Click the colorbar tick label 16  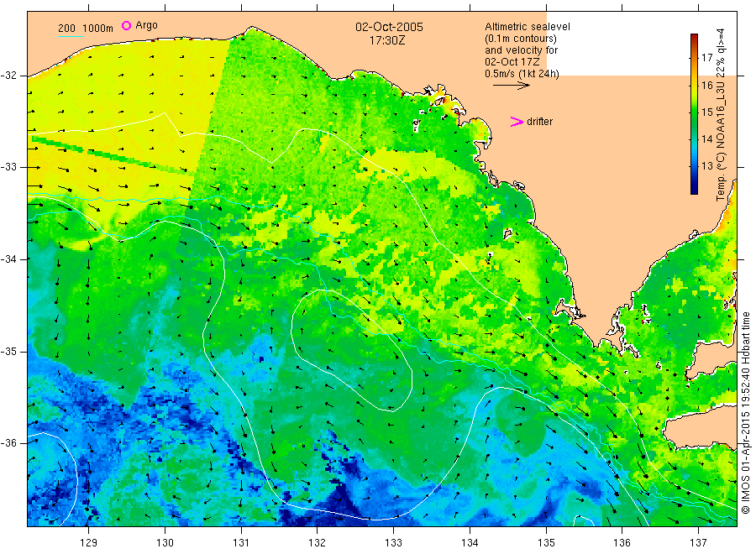[x=706, y=86]
